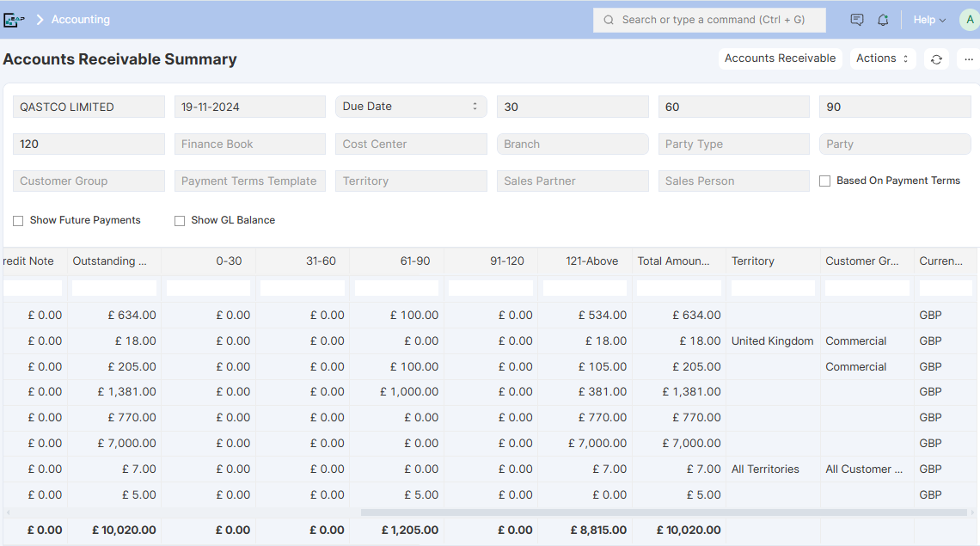Click the Sales Person field
The width and height of the screenshot is (980, 546).
pos(734,181)
